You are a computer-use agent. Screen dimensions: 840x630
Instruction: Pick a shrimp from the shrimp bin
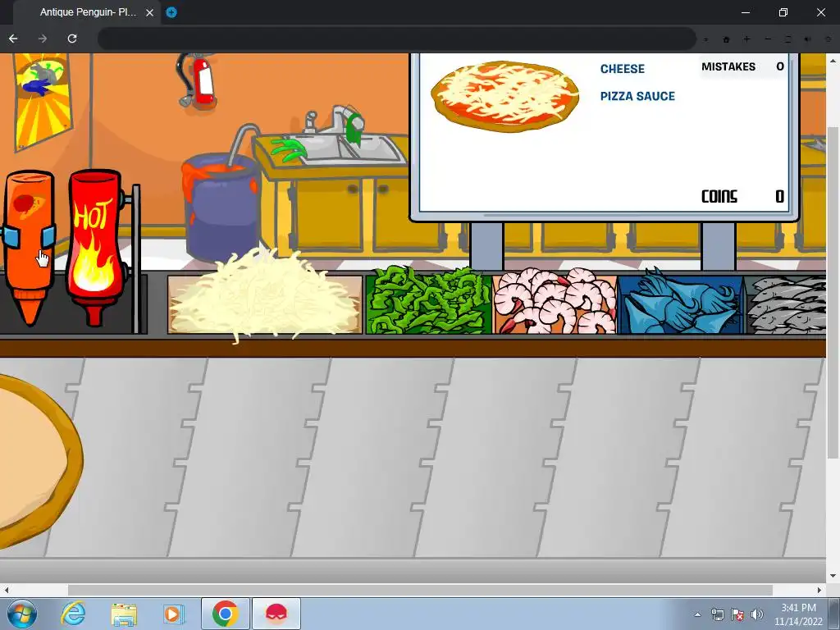click(555, 301)
